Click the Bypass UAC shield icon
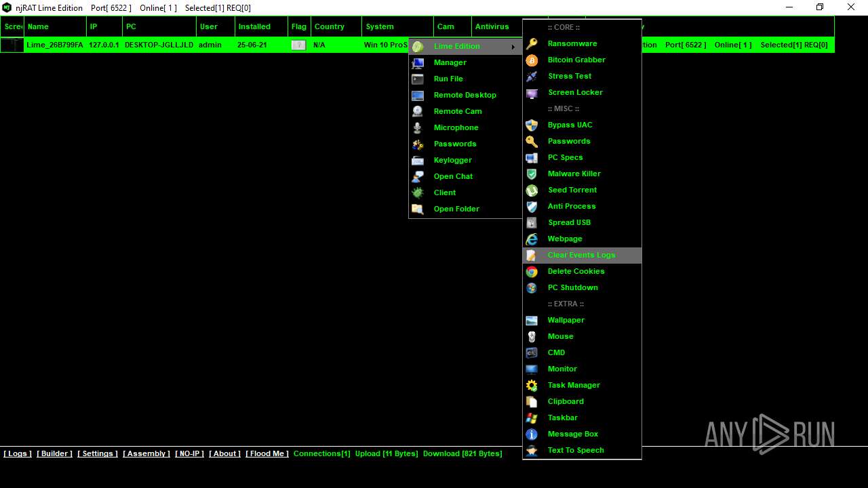 [532, 125]
